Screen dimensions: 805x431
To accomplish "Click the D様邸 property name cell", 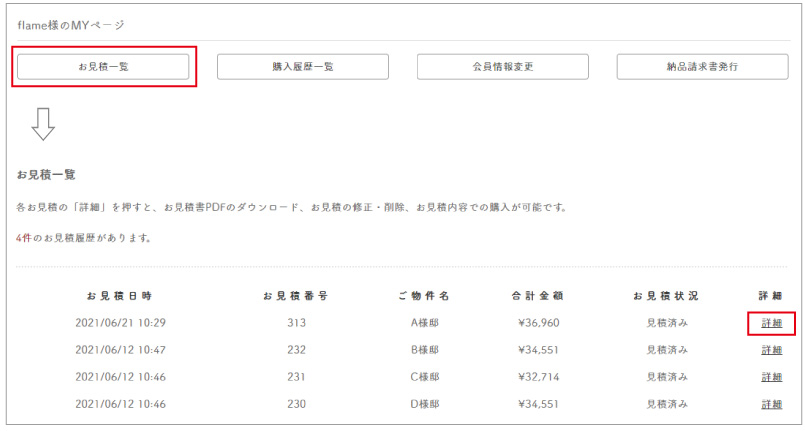I will point(425,404).
